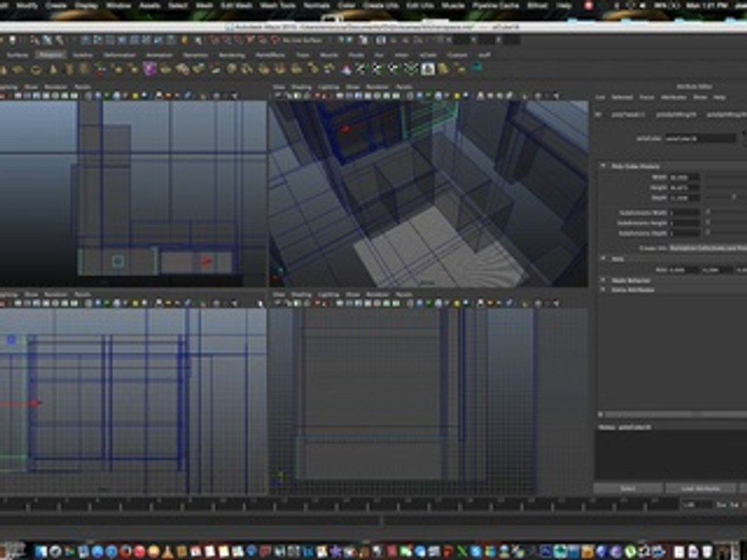Open the Edit Mesh menu
Viewport: 747px width, 560px height.
237,5
